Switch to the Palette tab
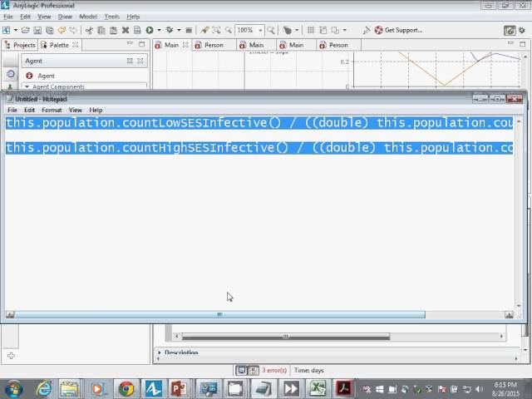The image size is (532, 399). click(x=56, y=45)
